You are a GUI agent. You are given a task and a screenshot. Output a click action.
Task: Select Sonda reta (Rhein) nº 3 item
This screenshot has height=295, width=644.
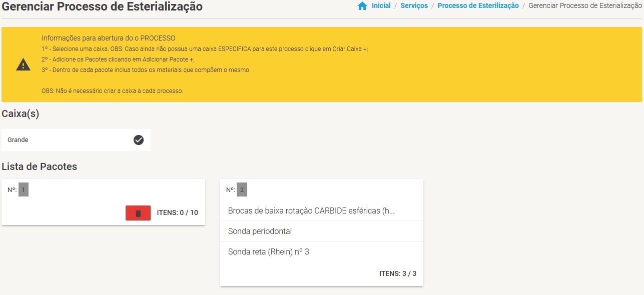click(x=268, y=252)
